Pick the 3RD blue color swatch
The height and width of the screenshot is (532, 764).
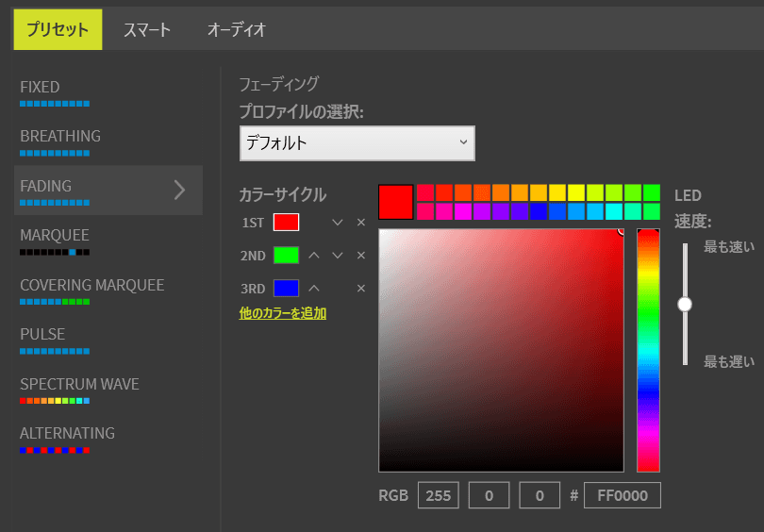pyautogui.click(x=287, y=289)
